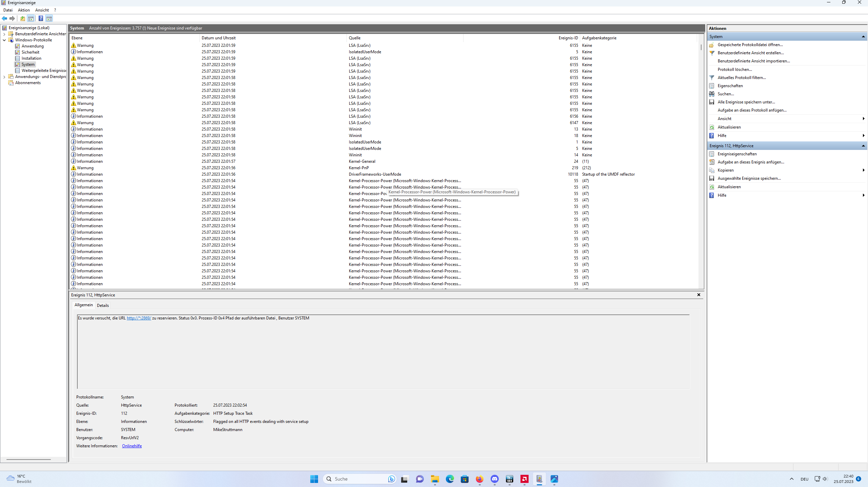Screen dimensions: 868x487
Task: Expand the Ansicht submenu arrow in actions
Action: 863,119
